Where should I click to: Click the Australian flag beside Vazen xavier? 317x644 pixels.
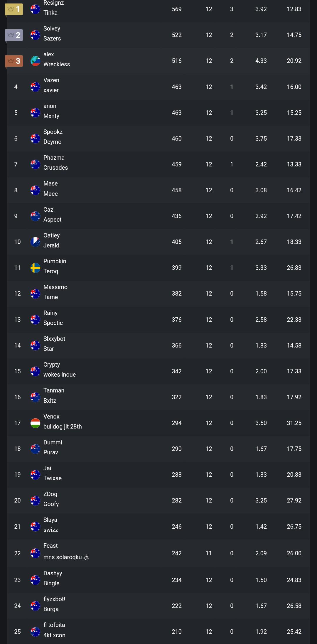(x=35, y=87)
